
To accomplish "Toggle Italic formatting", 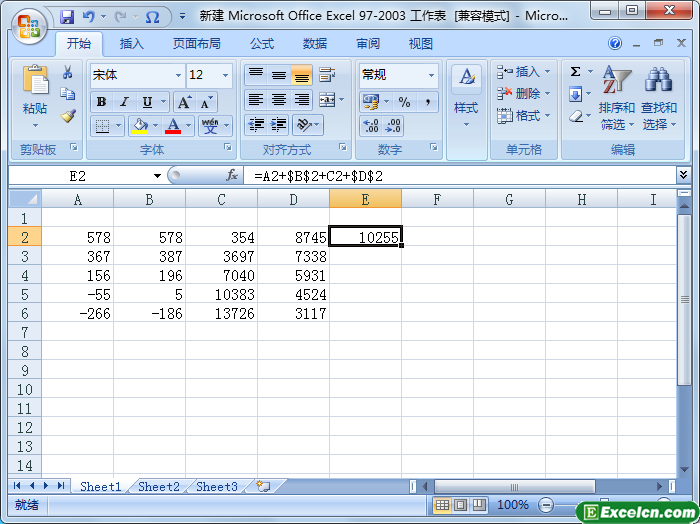I will 124,102.
